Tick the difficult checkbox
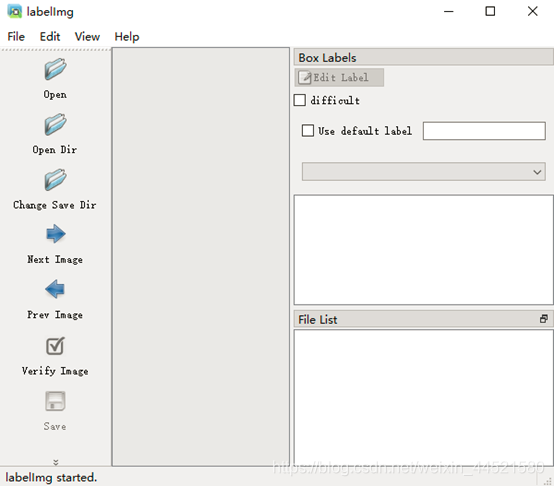This screenshot has height=486, width=554. [300, 100]
